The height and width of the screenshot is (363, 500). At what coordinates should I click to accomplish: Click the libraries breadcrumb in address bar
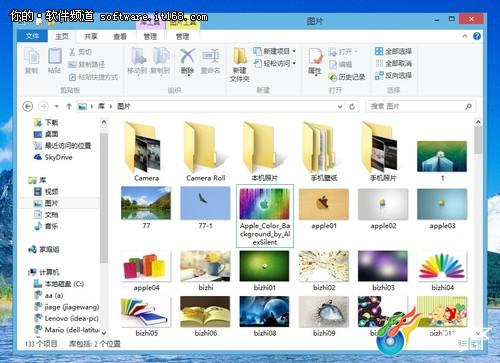tap(101, 106)
